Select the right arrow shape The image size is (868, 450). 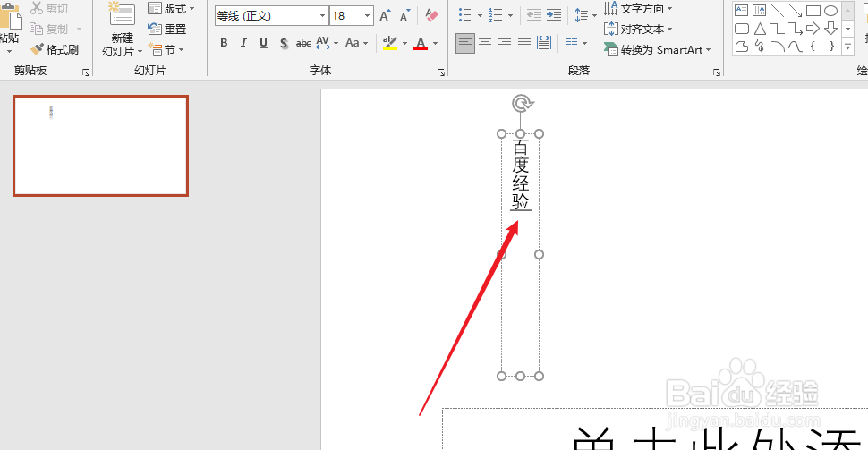point(813,29)
